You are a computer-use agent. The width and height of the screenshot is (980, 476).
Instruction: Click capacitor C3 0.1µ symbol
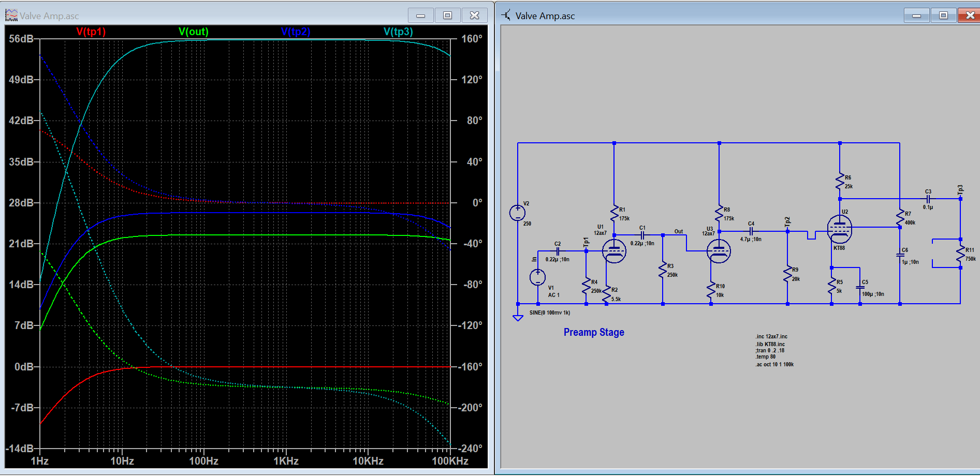928,199
